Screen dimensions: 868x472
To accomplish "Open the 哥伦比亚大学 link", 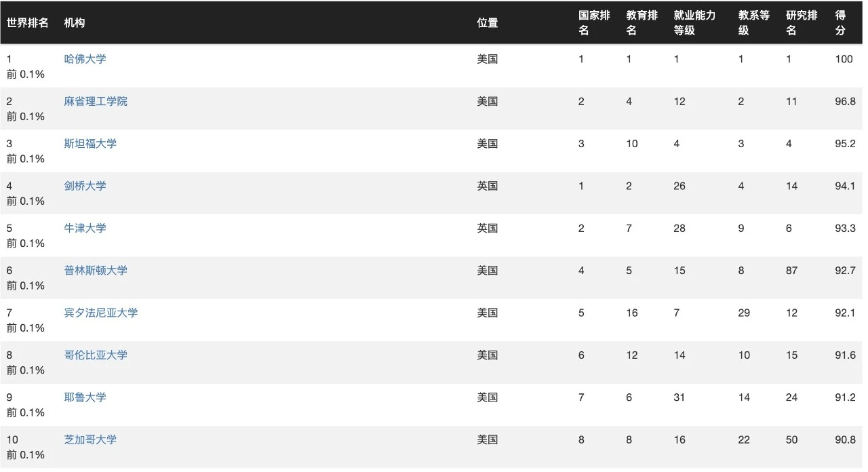I will 96,355.
